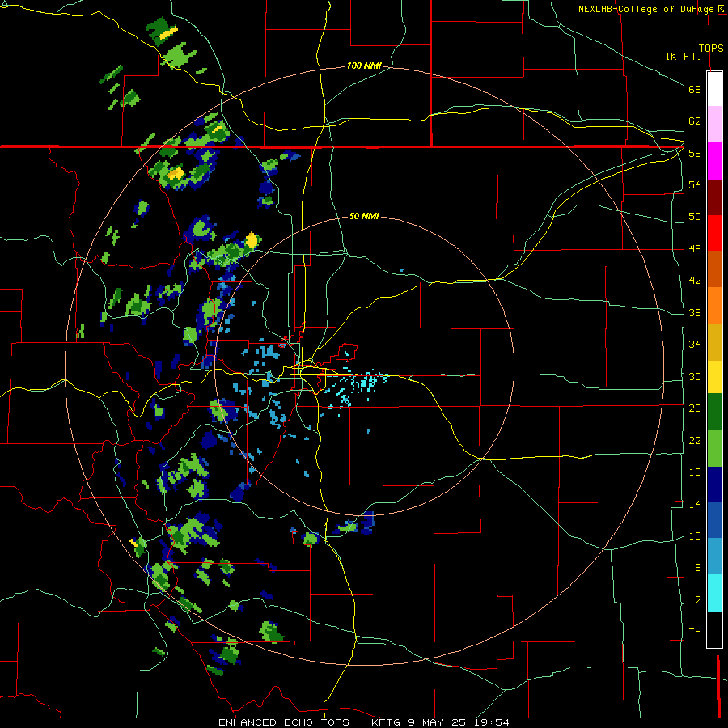Select the 14 legend value

695,504
